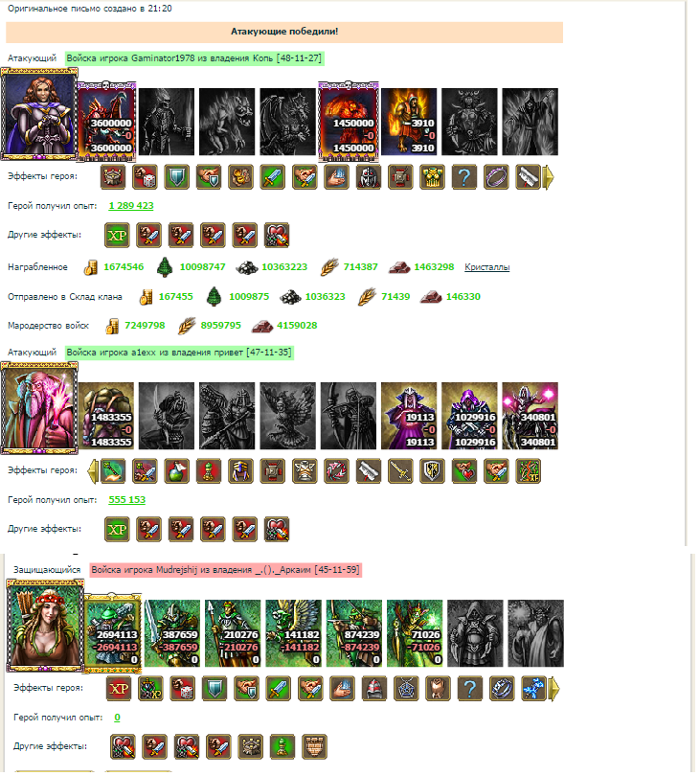The image size is (700, 776).
Task: Show previous a1exx hero effects with left arrow
Action: pyautogui.click(x=93, y=470)
